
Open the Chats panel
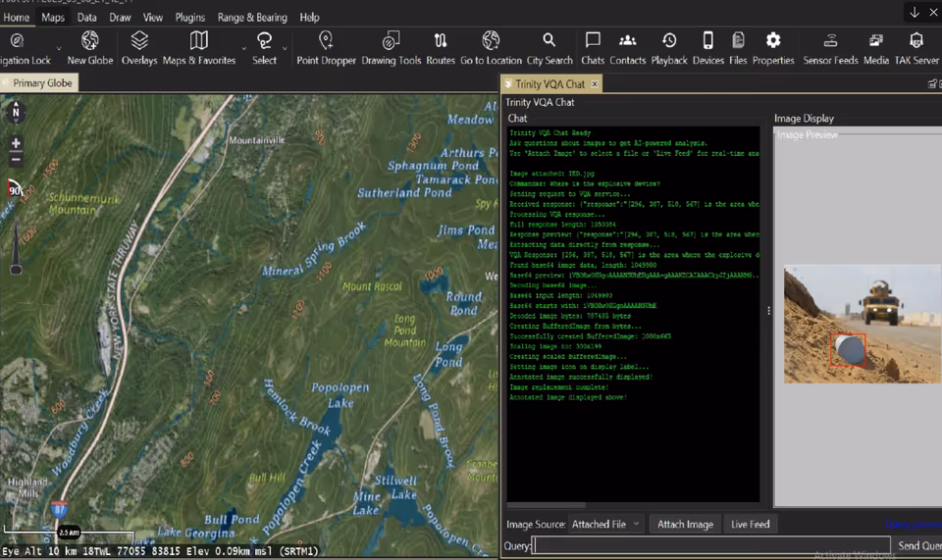(x=593, y=48)
